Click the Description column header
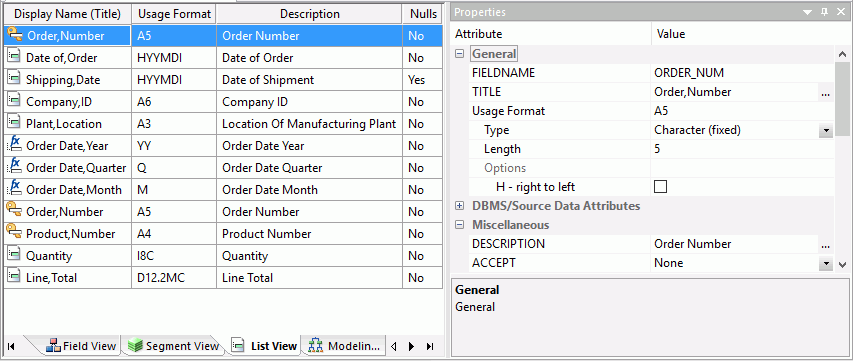Screen dimensions: 853x361 coord(310,14)
